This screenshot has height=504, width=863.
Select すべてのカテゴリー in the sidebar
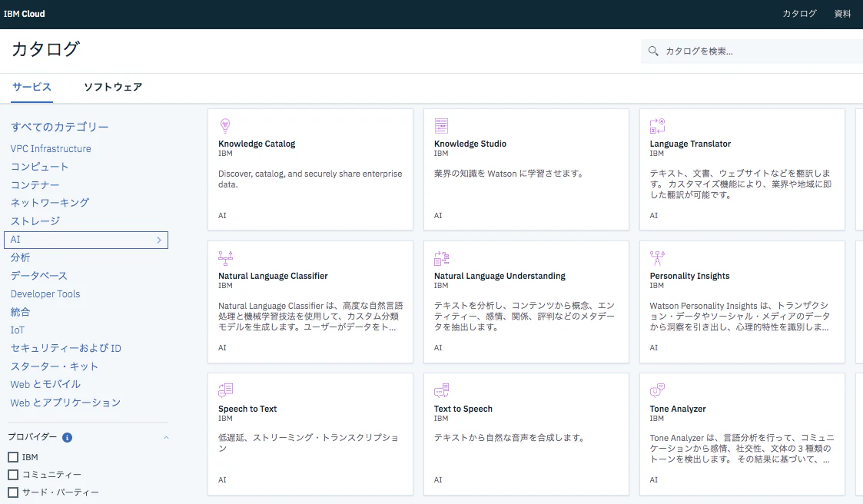(x=59, y=127)
